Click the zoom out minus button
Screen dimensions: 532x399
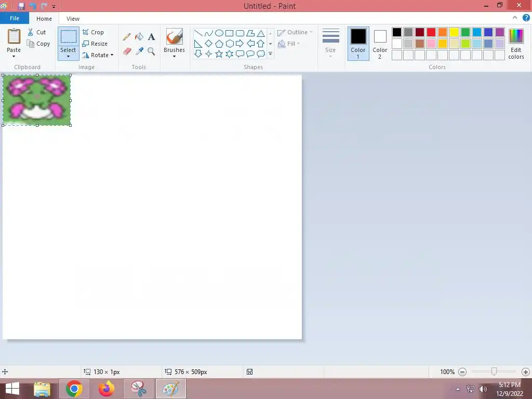(462, 372)
